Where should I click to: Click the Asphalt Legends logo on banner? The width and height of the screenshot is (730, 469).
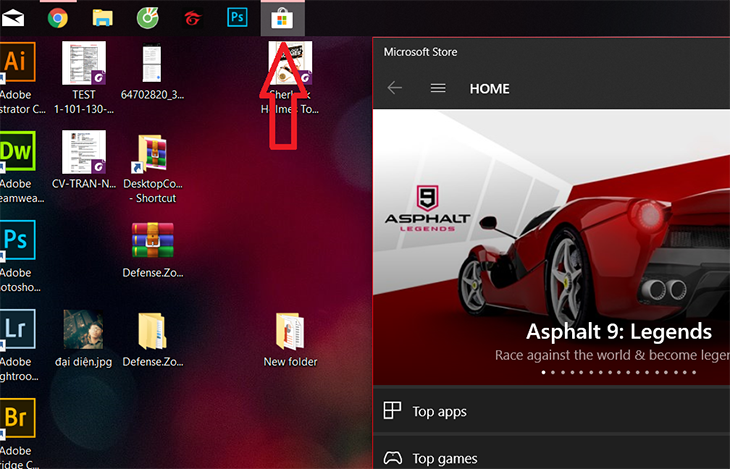[427, 208]
